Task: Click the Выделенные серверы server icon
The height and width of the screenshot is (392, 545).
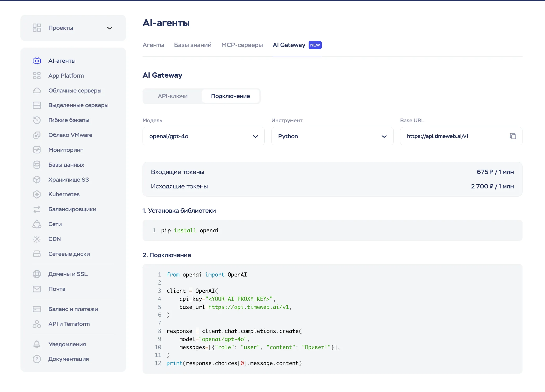Action: click(x=37, y=105)
